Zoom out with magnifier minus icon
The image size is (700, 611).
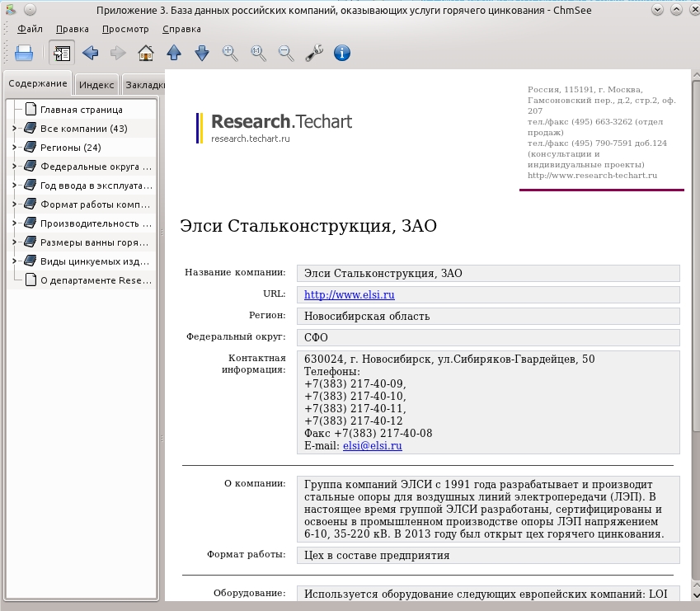[286, 53]
